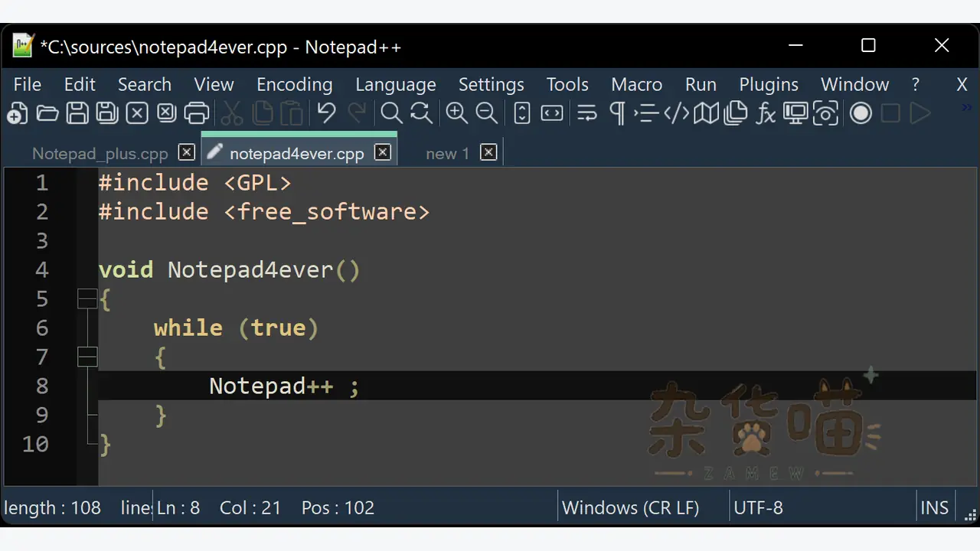Open the Replace tool icon
980x551 pixels.
pyautogui.click(x=421, y=113)
